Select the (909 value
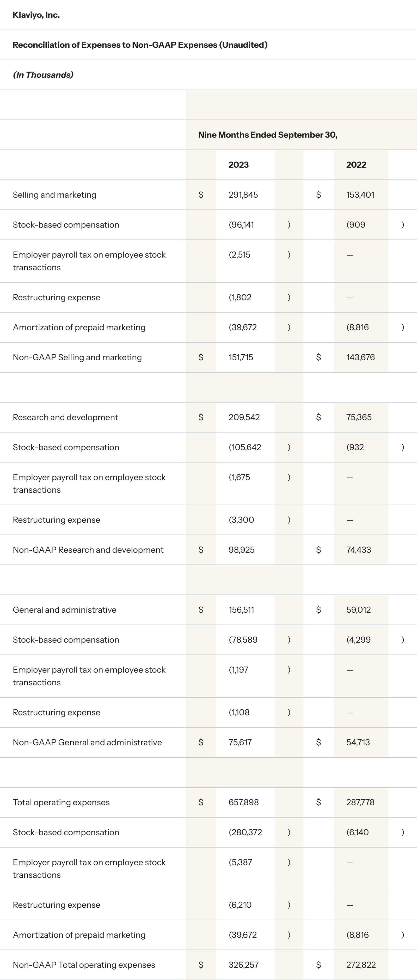This screenshot has width=417, height=980. click(x=356, y=225)
